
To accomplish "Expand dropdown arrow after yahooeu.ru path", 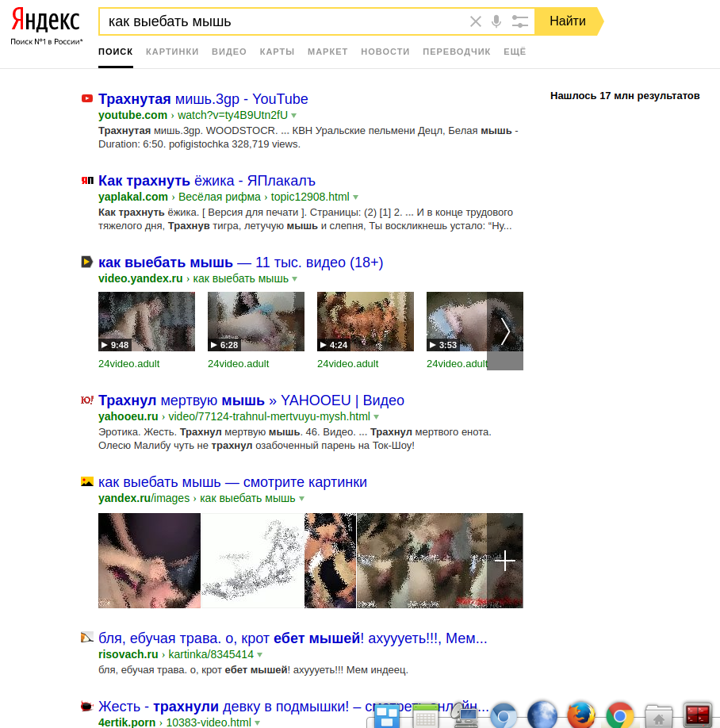I will click(x=377, y=417).
